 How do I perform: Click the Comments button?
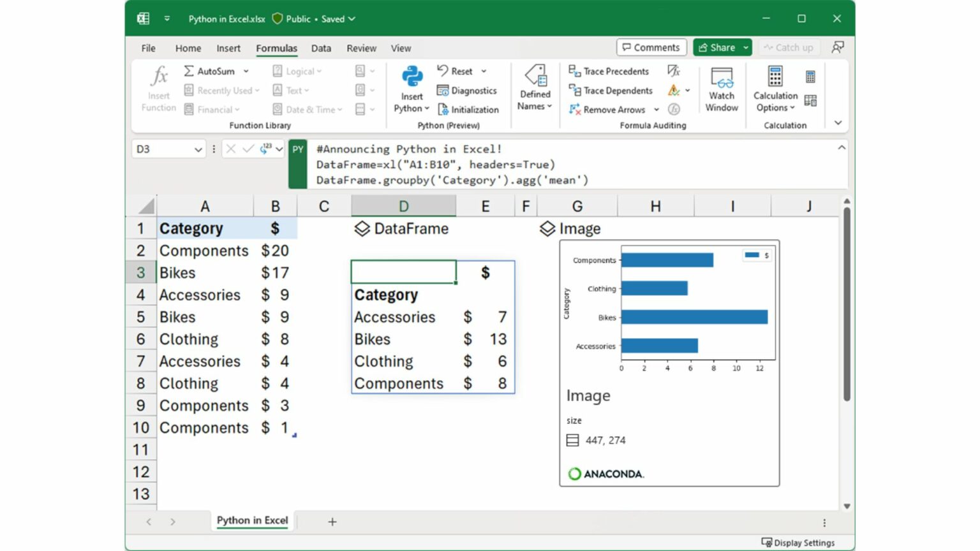click(x=651, y=47)
